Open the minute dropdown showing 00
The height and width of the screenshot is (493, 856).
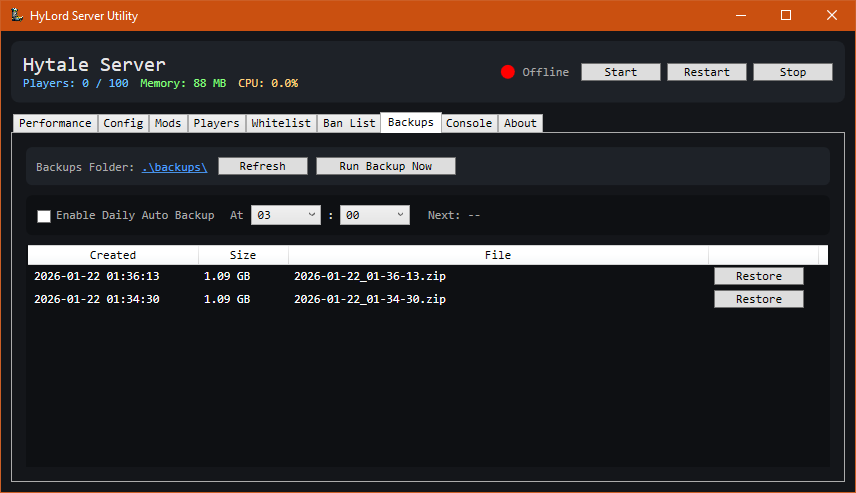coord(374,215)
